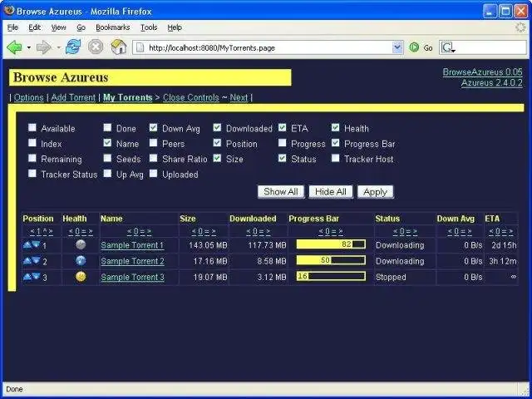Open the Options link
Screen dimensions: 532x399
pos(29,98)
